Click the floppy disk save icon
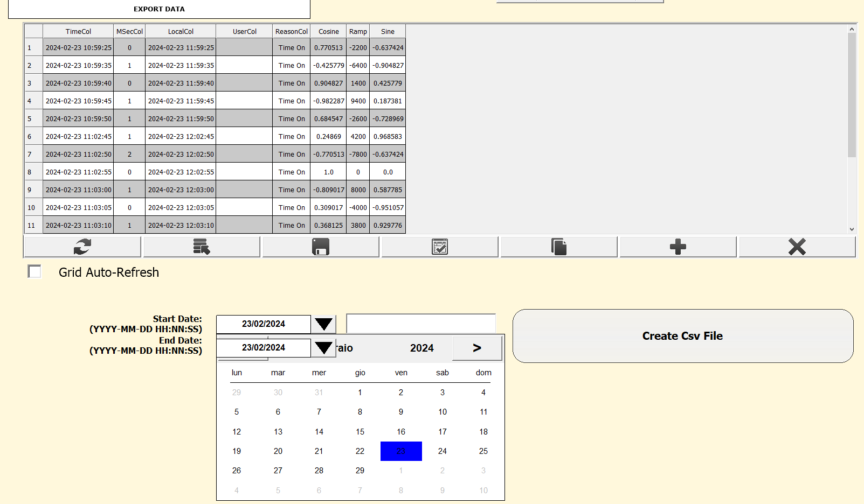 click(x=321, y=247)
